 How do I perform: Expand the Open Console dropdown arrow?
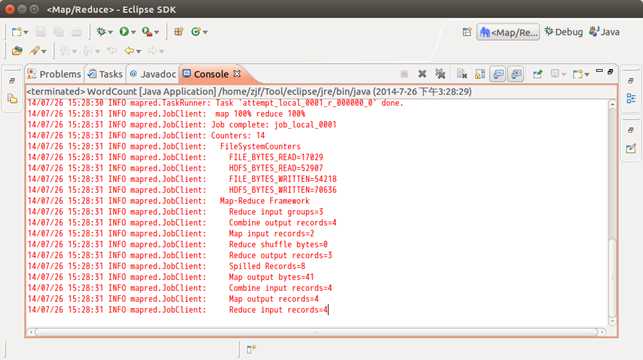[587, 74]
